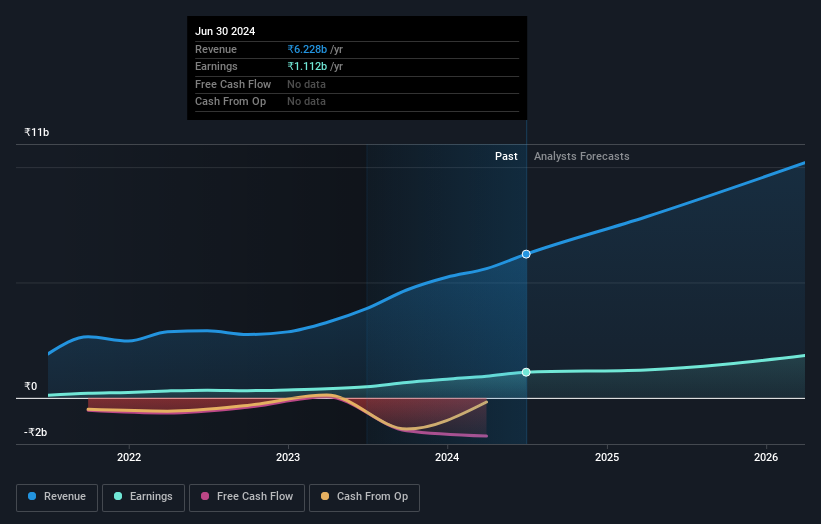
Task: Select the earnings data point marker on chart
Action: [x=526, y=372]
